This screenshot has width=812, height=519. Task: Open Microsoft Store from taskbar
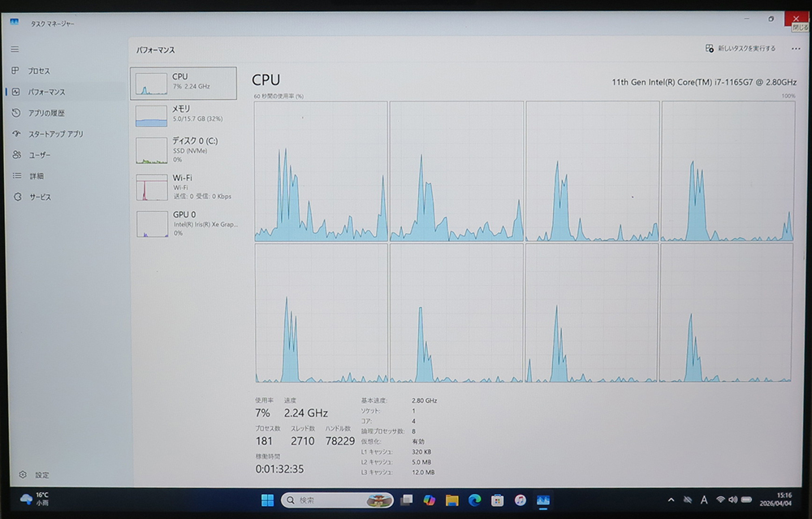tap(498, 500)
